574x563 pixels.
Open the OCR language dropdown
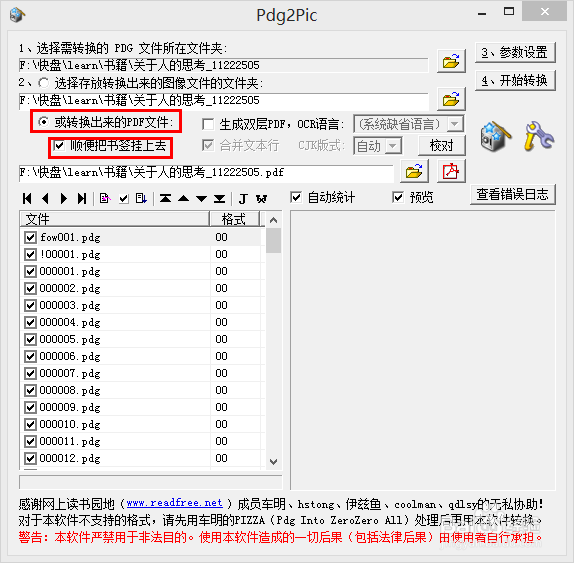[455, 124]
